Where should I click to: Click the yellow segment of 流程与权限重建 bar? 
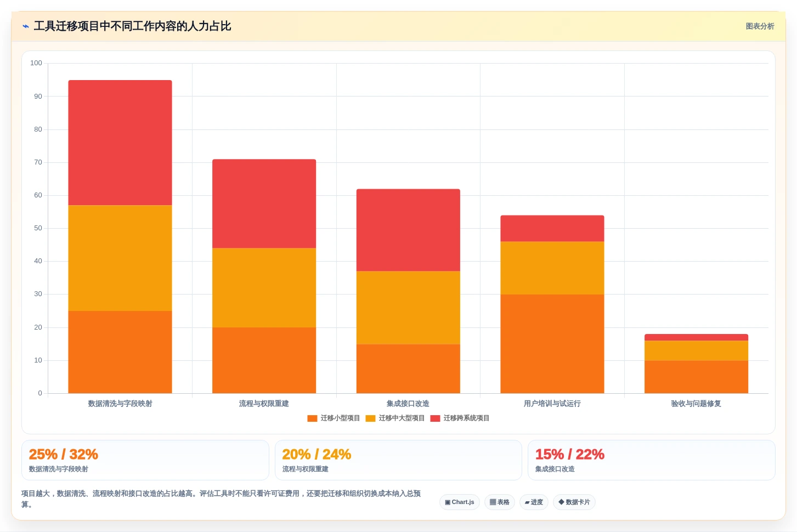264,288
